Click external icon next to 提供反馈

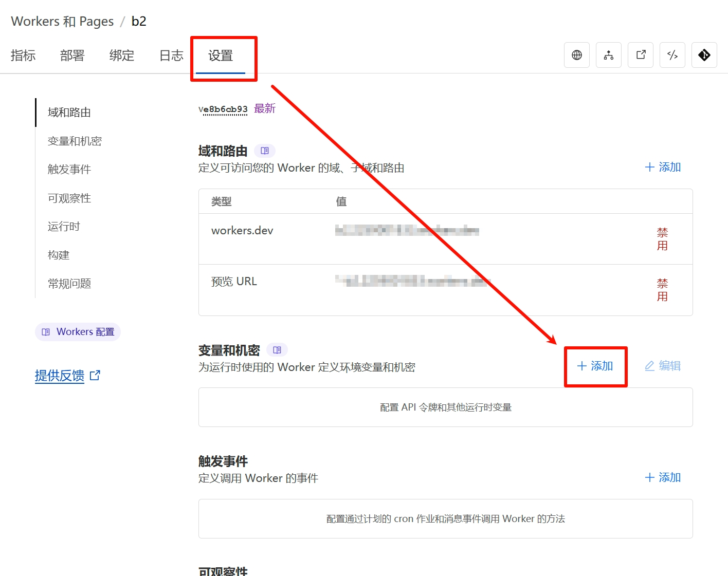[95, 376]
